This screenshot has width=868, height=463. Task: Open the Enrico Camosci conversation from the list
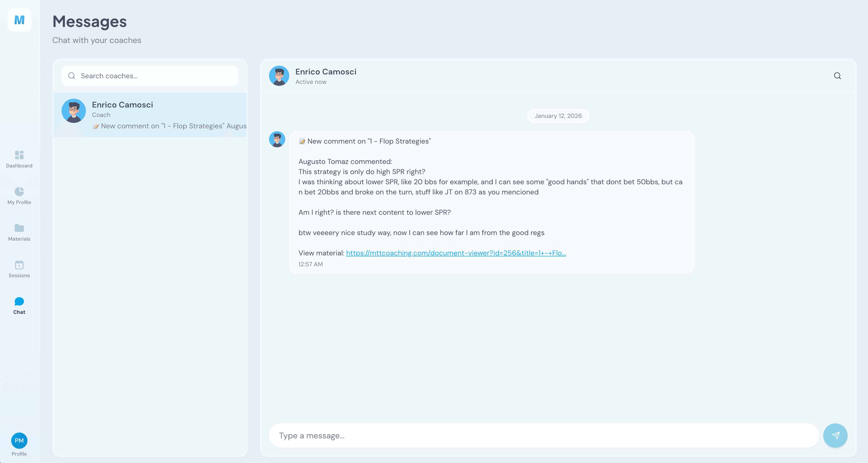point(149,115)
